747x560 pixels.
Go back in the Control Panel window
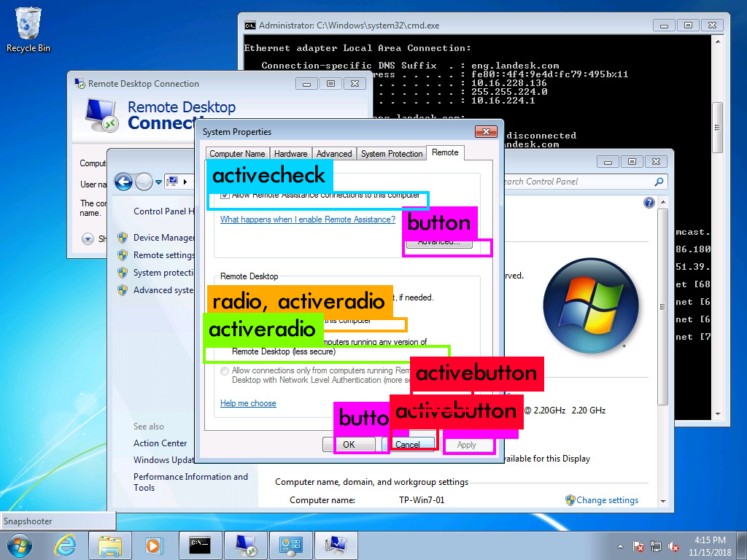tap(123, 182)
